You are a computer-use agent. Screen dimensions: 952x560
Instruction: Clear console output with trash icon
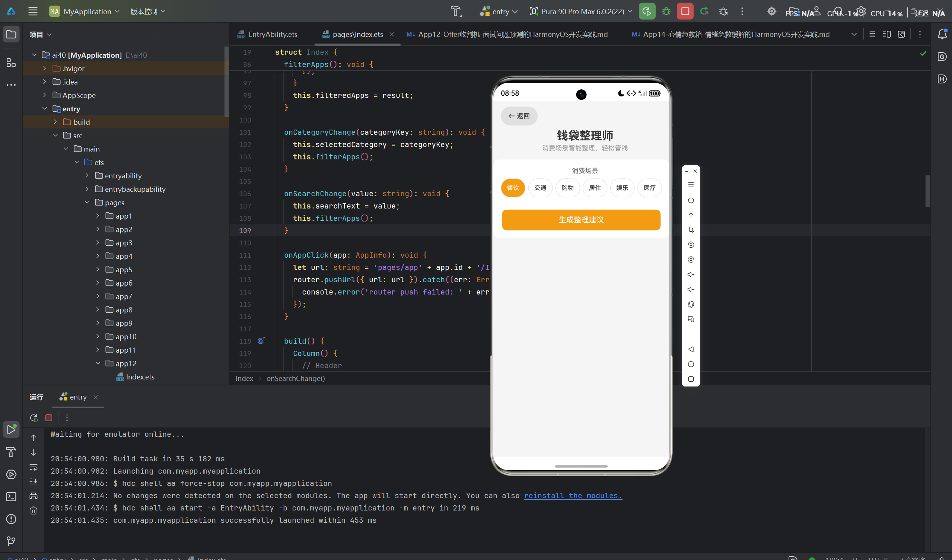pos(34,511)
